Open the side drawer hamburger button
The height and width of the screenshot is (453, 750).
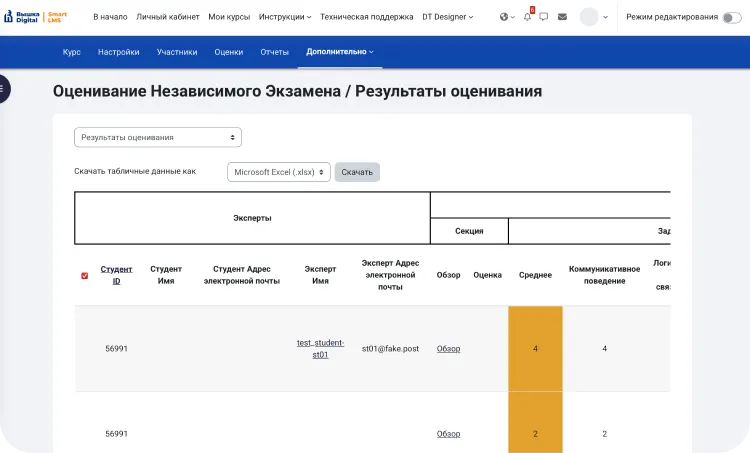point(4,89)
